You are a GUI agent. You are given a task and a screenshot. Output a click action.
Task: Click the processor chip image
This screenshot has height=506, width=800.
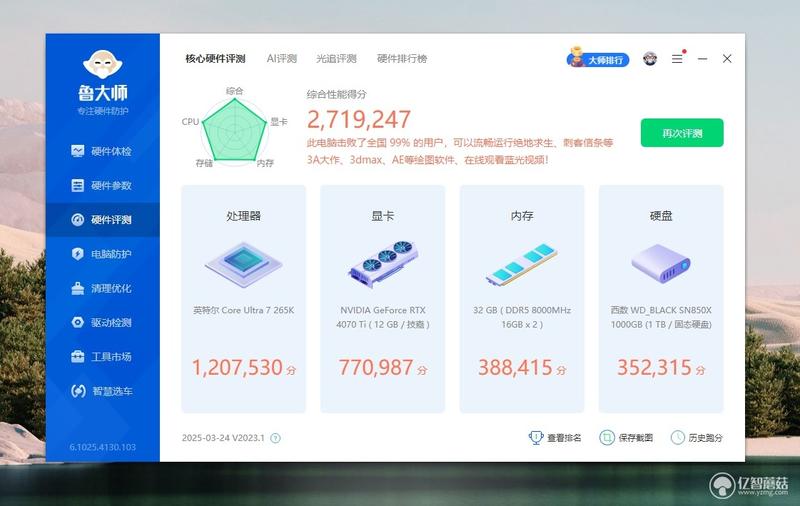click(243, 265)
